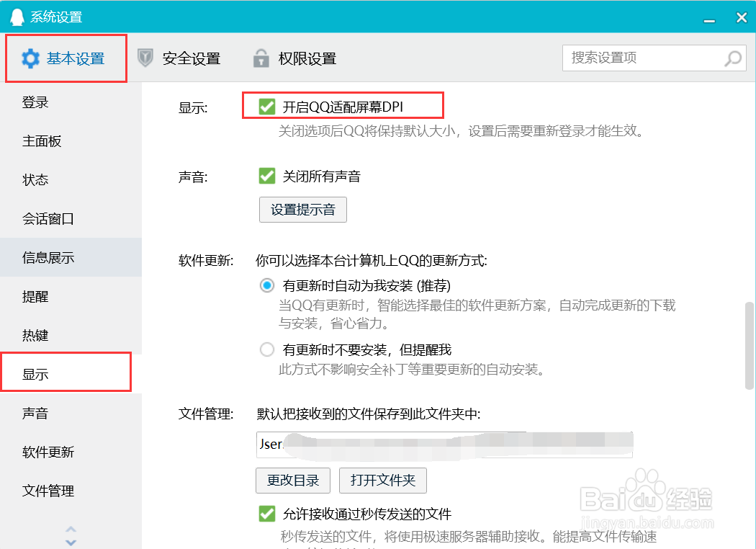Click the 打开文件夹 button
The image size is (756, 549).
click(x=382, y=481)
